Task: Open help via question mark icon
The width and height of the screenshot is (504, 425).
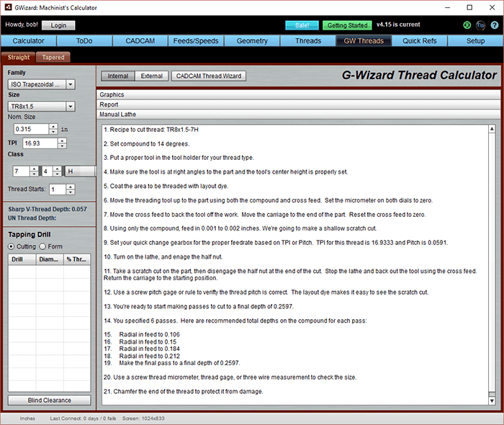Action: click(x=495, y=25)
